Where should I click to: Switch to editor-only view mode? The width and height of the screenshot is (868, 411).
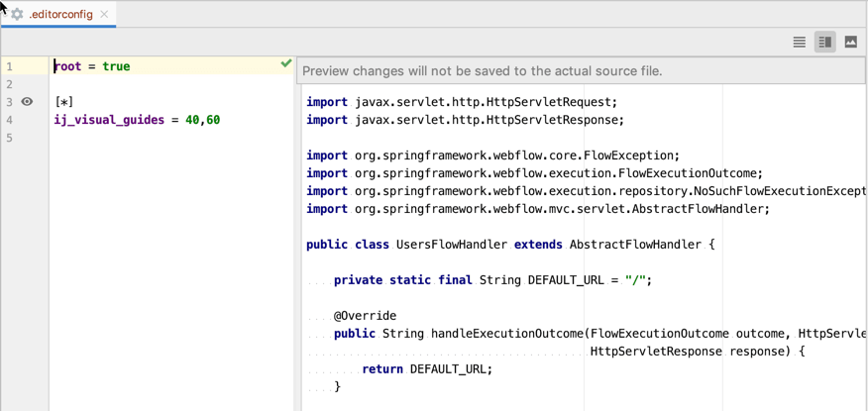[x=799, y=42]
